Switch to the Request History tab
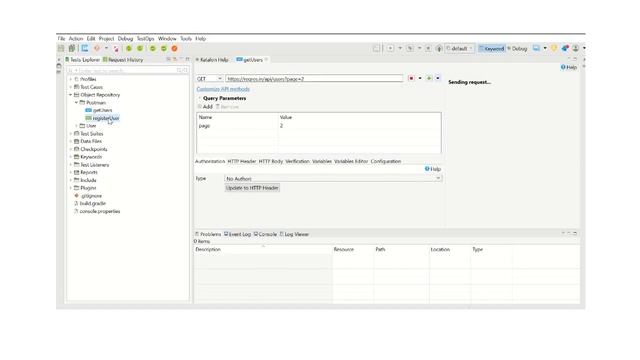Screen dimensions: 640x360 [x=123, y=60]
